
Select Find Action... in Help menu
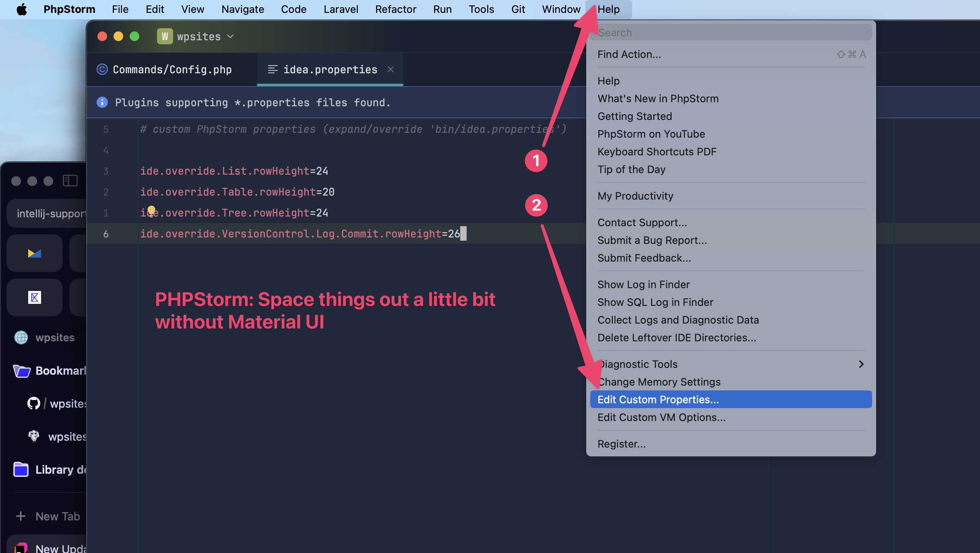(x=731, y=54)
